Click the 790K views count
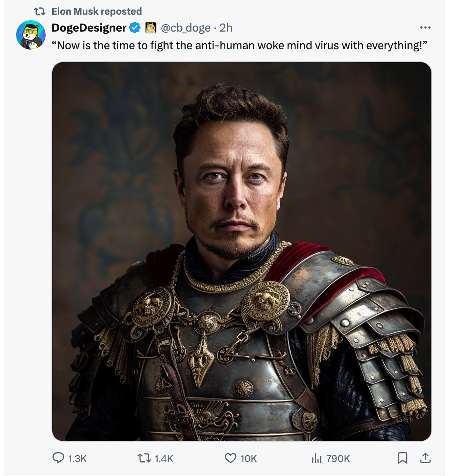 tap(338, 458)
